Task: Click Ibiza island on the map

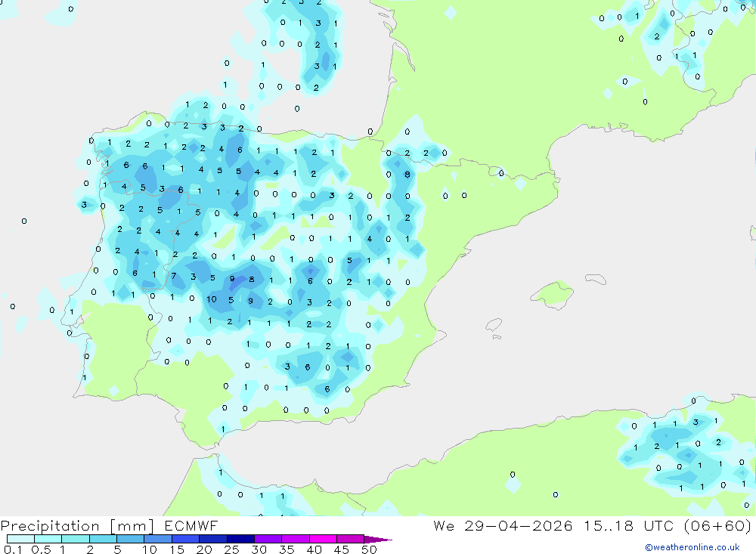Action: [494, 324]
